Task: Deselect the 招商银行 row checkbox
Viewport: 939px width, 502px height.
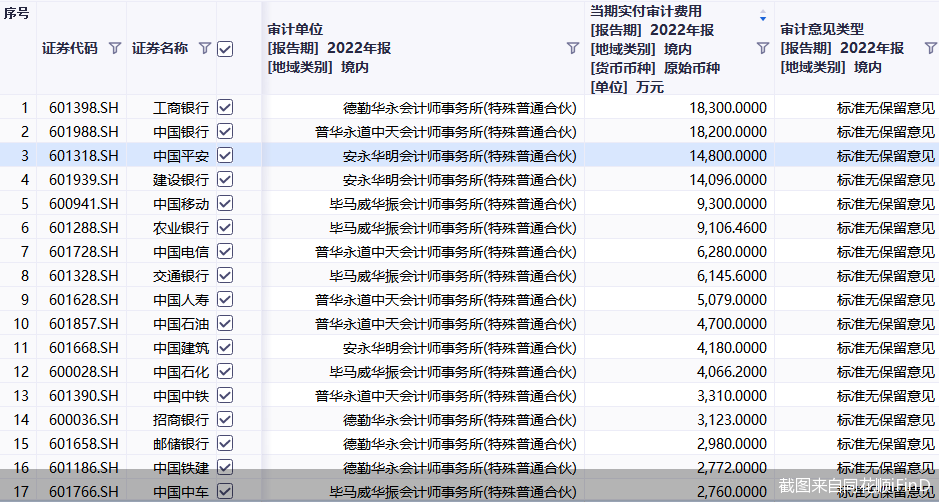Action: tap(225, 419)
